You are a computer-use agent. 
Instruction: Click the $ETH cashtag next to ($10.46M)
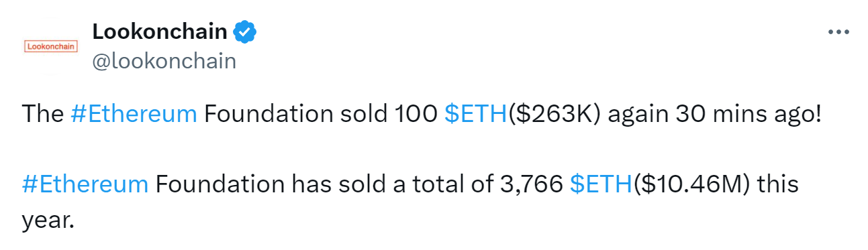coord(601,184)
